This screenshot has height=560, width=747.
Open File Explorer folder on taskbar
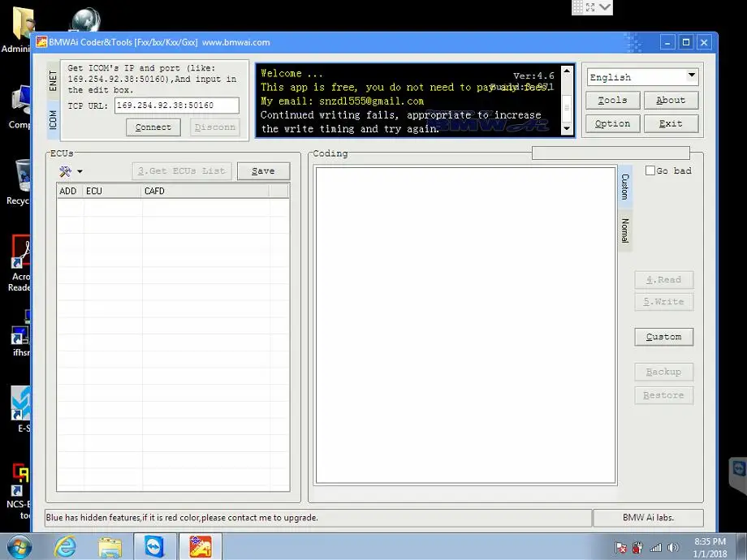(110, 547)
